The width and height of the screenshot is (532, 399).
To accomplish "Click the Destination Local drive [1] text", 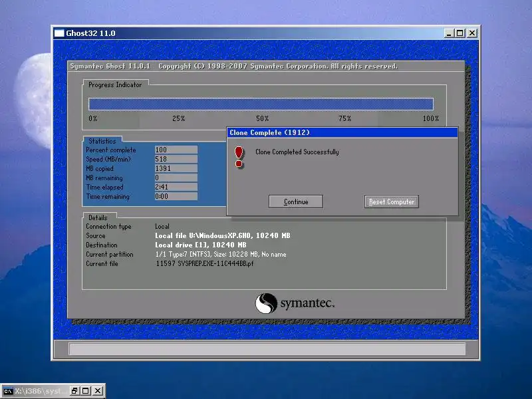I will click(x=201, y=245).
